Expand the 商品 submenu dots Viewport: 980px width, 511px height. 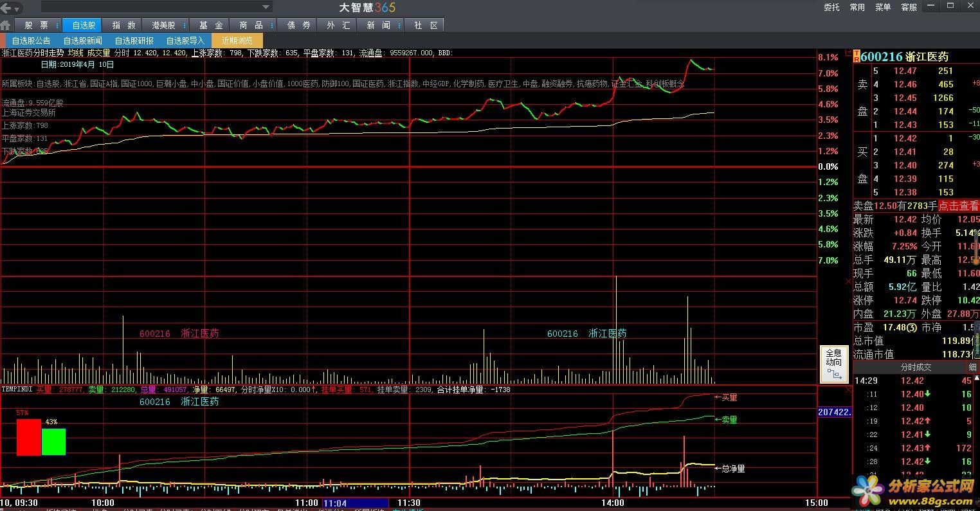(272, 25)
